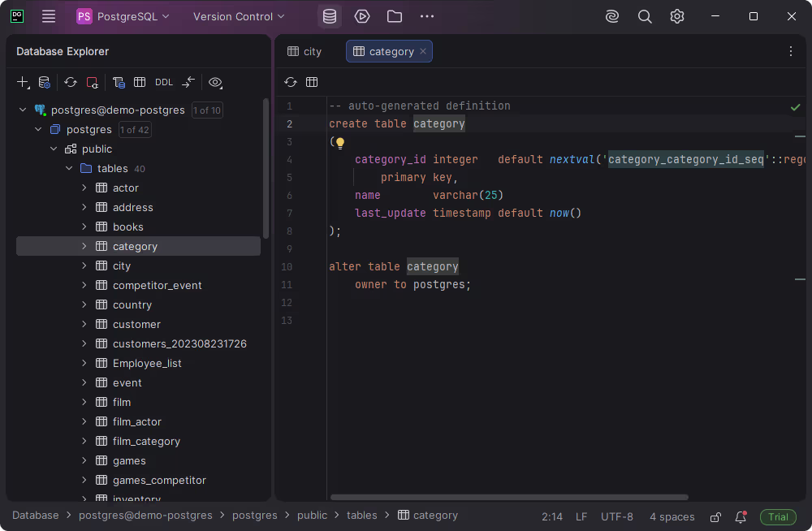Open Search Everywhere magnifier

point(645,16)
